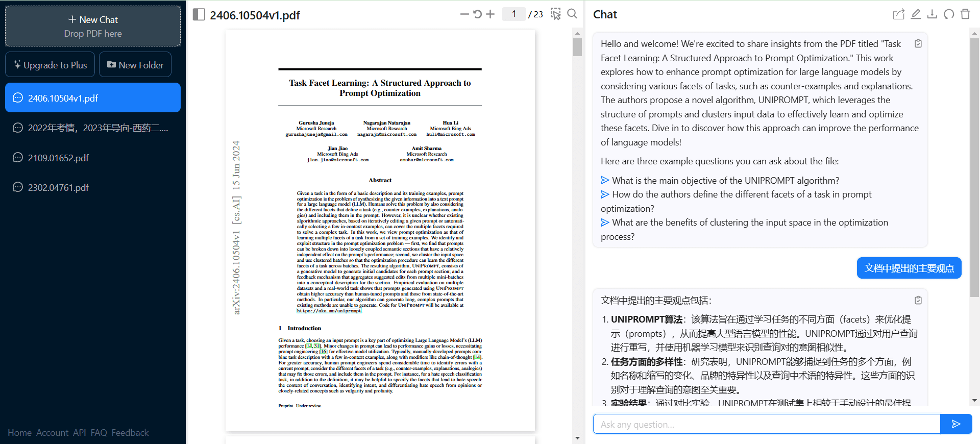Screen dimensions: 980x444
Task: Click the 'Abstract' heading in the PDF
Action: pos(380,180)
